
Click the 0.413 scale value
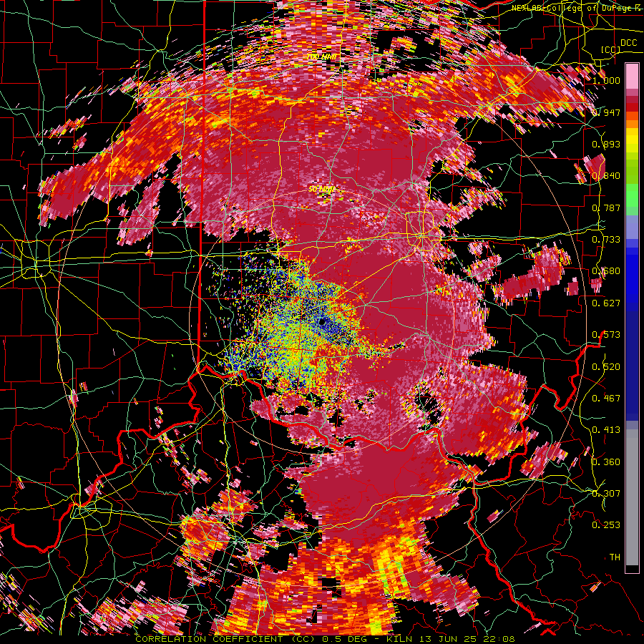(606, 430)
